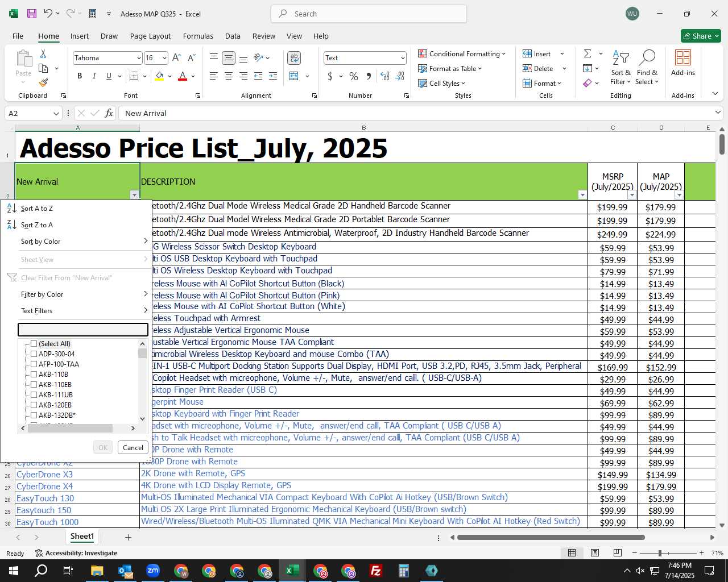Click the Save icon in title bar
The image size is (728, 582).
tap(32, 14)
